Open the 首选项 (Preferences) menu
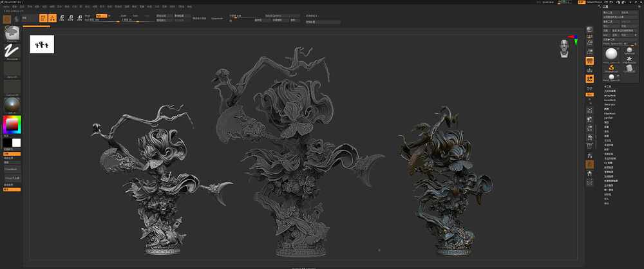Viewport: 644px width, 269px height. coord(118,7)
